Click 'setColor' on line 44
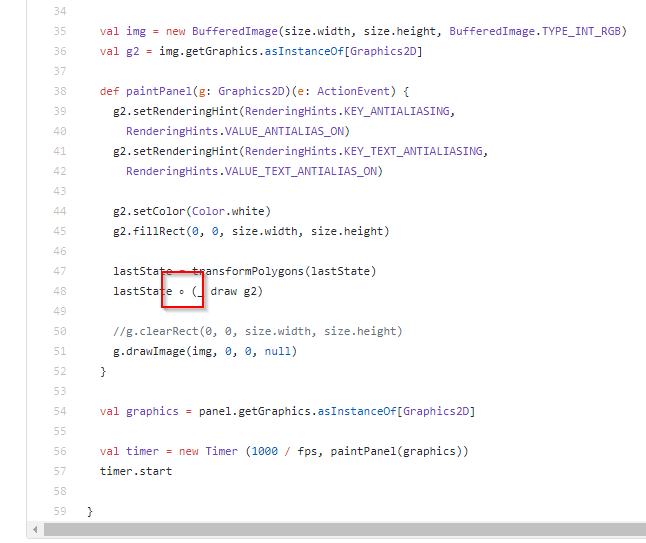The width and height of the screenshot is (646, 543). 159,211
